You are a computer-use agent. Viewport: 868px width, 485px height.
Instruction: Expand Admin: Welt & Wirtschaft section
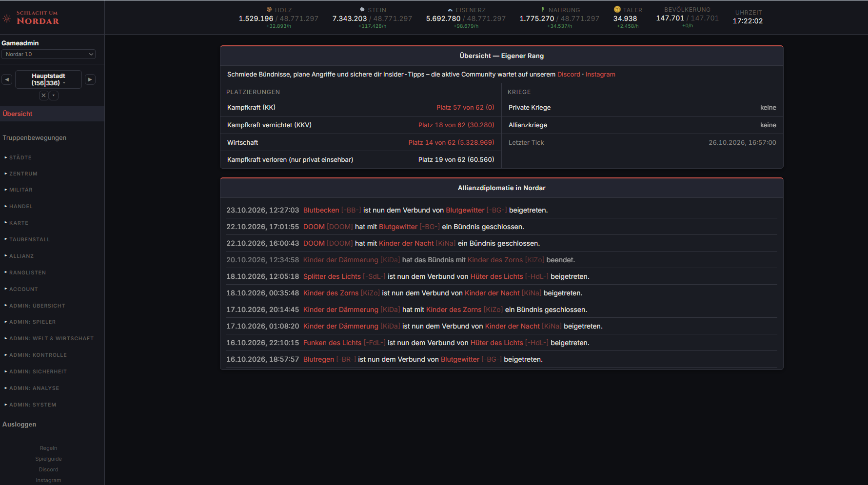[x=49, y=338]
